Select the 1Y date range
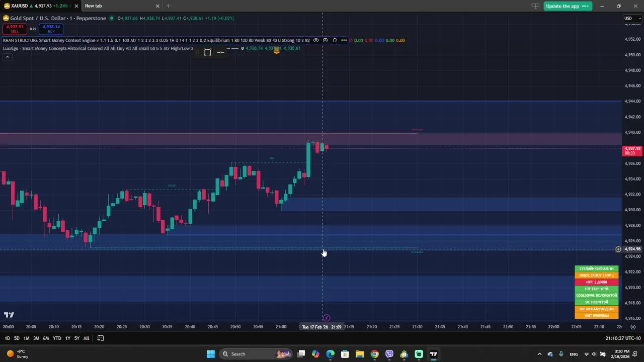Image resolution: width=644 pixels, height=362 pixels. (x=67, y=338)
